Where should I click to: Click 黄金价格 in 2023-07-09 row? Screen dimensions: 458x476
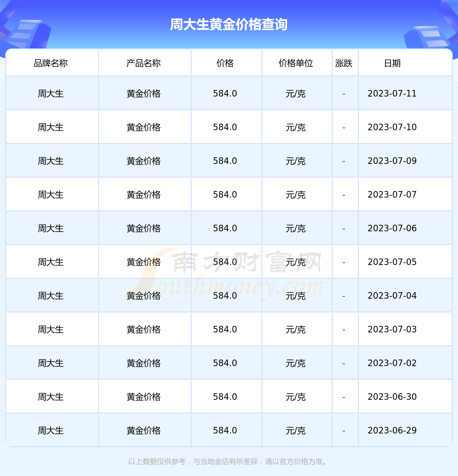[x=144, y=161]
